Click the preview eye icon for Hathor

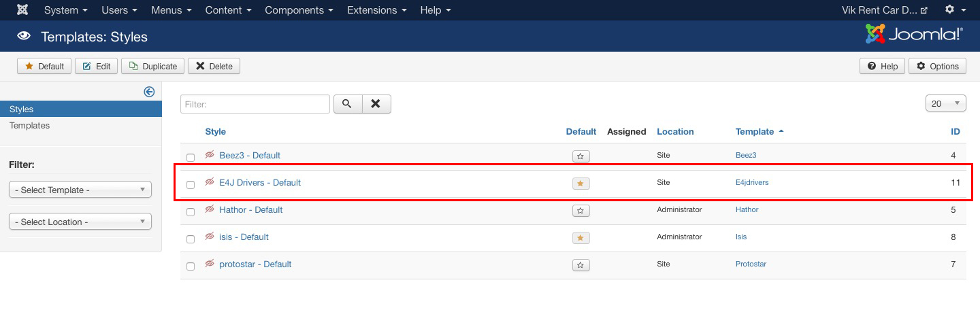pos(210,209)
